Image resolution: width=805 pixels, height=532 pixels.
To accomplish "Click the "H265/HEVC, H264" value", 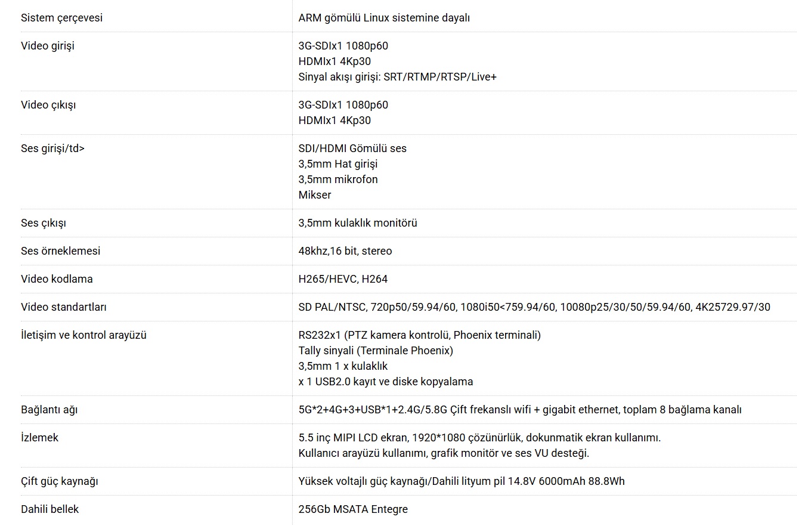I will tap(343, 279).
